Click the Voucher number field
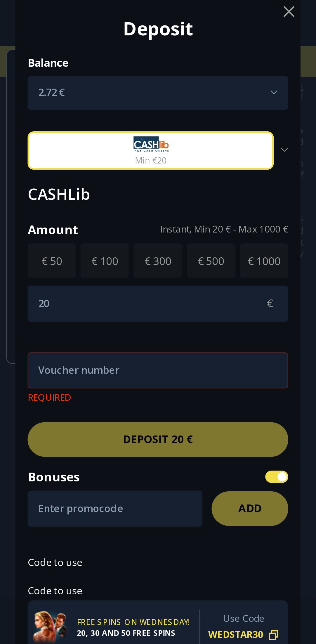Image resolution: width=316 pixels, height=644 pixels. [158, 370]
